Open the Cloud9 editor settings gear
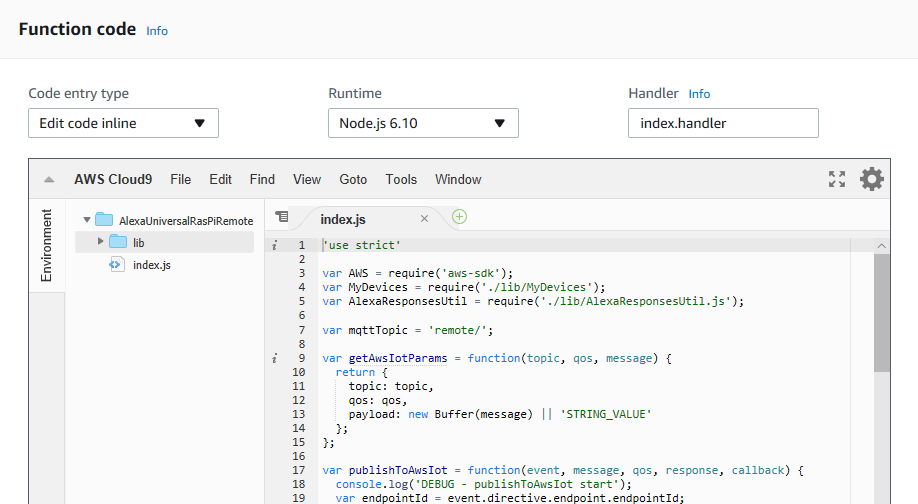 [x=871, y=179]
